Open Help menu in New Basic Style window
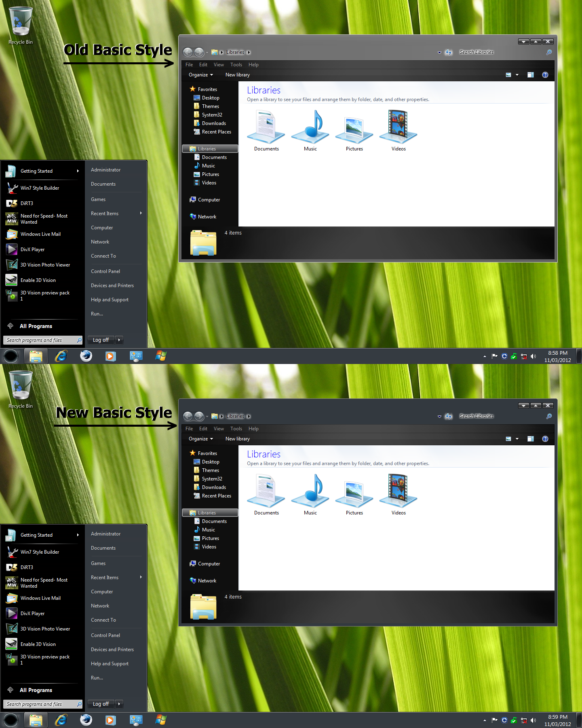Viewport: 582px width, 728px height. pos(253,429)
